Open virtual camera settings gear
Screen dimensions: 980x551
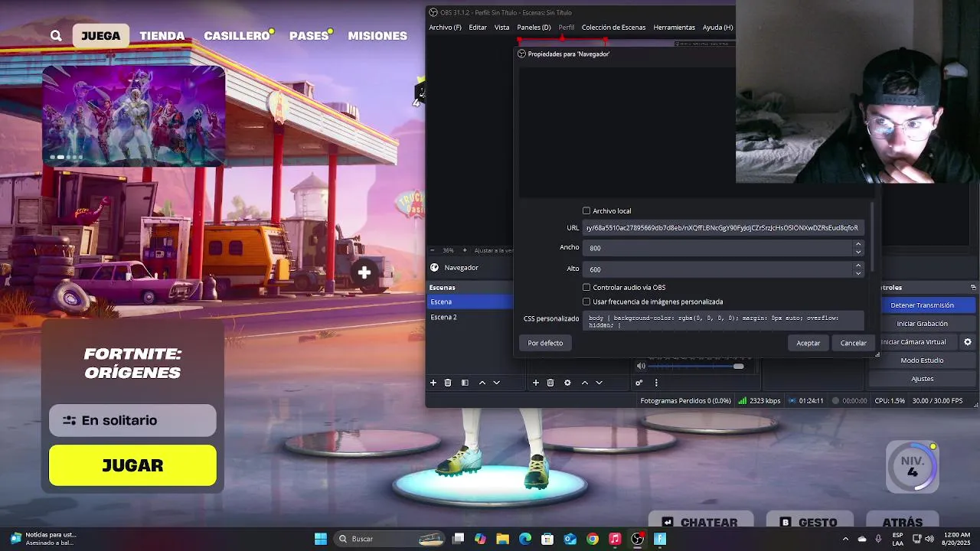968,342
